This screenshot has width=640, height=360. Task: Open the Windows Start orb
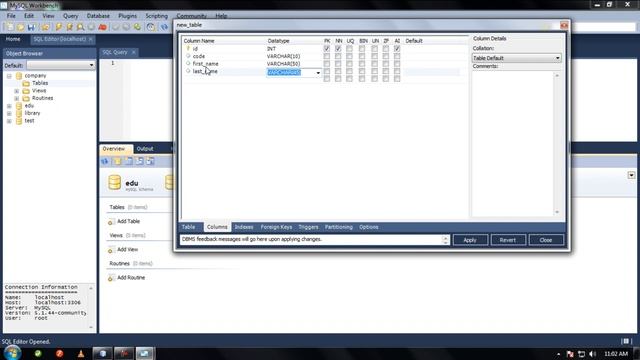pos(12,353)
